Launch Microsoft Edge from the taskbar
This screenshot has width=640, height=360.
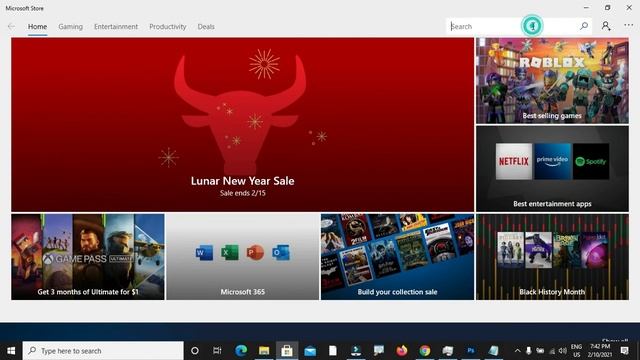(241, 351)
